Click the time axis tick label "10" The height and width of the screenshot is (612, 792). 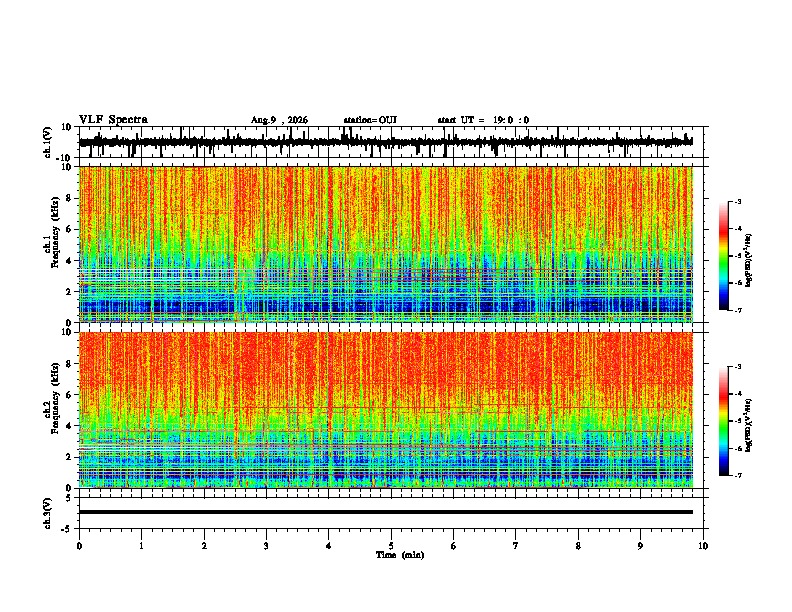[x=703, y=546]
